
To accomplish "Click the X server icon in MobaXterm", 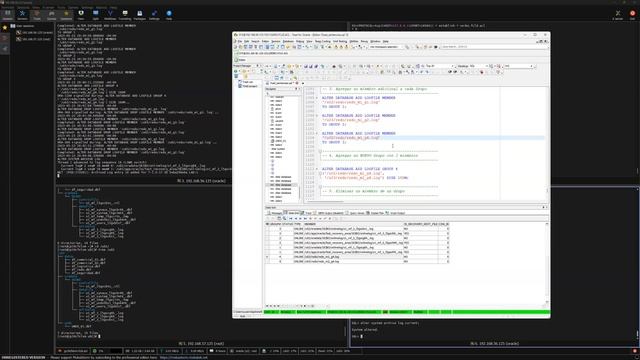I will click(618, 15).
